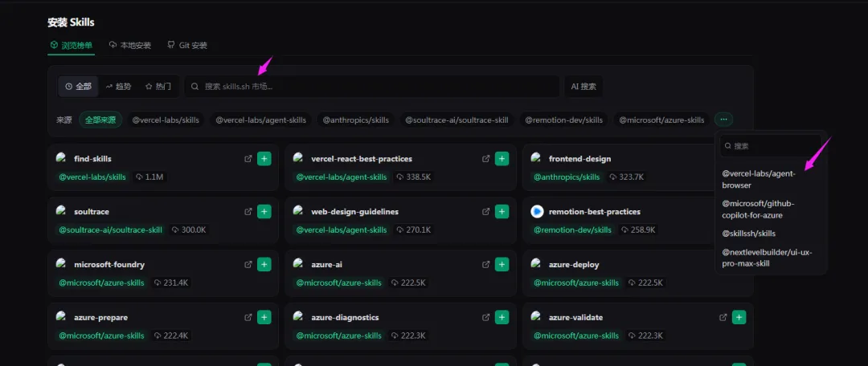The width and height of the screenshot is (868, 366).
Task: Filter by @vercel-labs/agent-skills source chip
Action: (260, 120)
